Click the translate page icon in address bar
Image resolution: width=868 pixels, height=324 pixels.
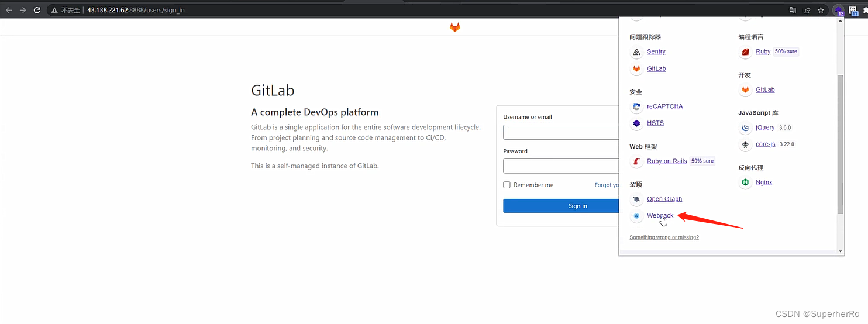(x=793, y=10)
